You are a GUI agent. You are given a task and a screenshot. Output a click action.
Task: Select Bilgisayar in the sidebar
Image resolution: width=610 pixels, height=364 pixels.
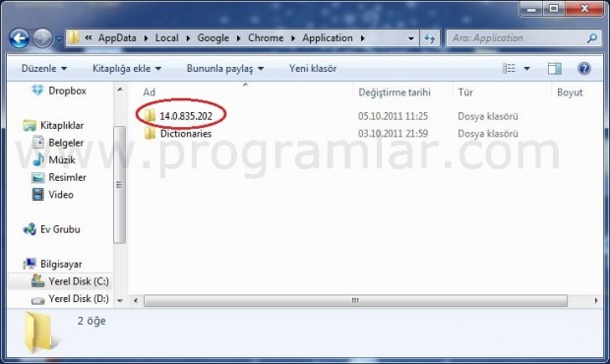61,264
